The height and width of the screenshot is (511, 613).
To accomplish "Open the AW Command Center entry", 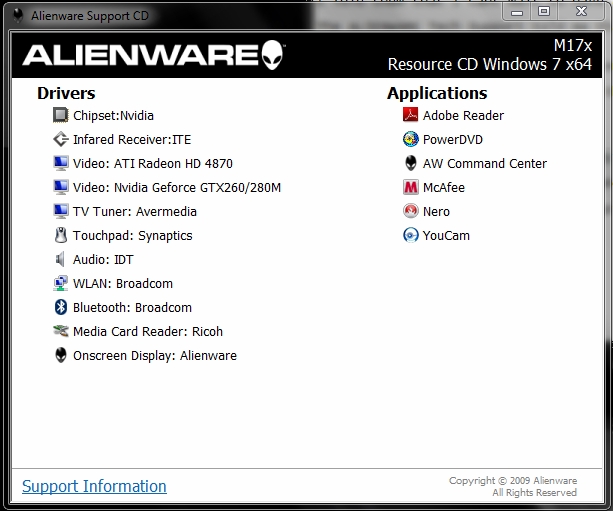I will pyautogui.click(x=485, y=163).
